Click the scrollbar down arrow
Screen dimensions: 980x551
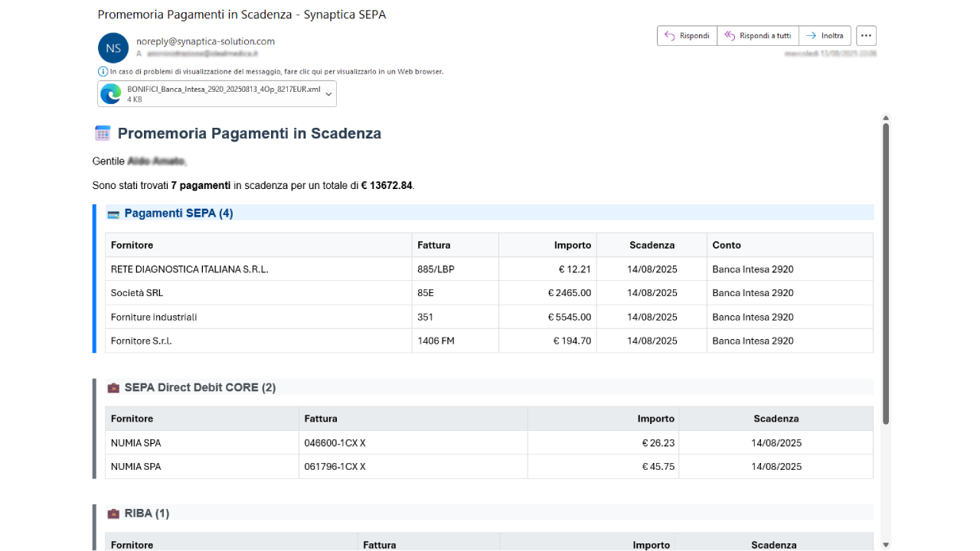[x=886, y=545]
